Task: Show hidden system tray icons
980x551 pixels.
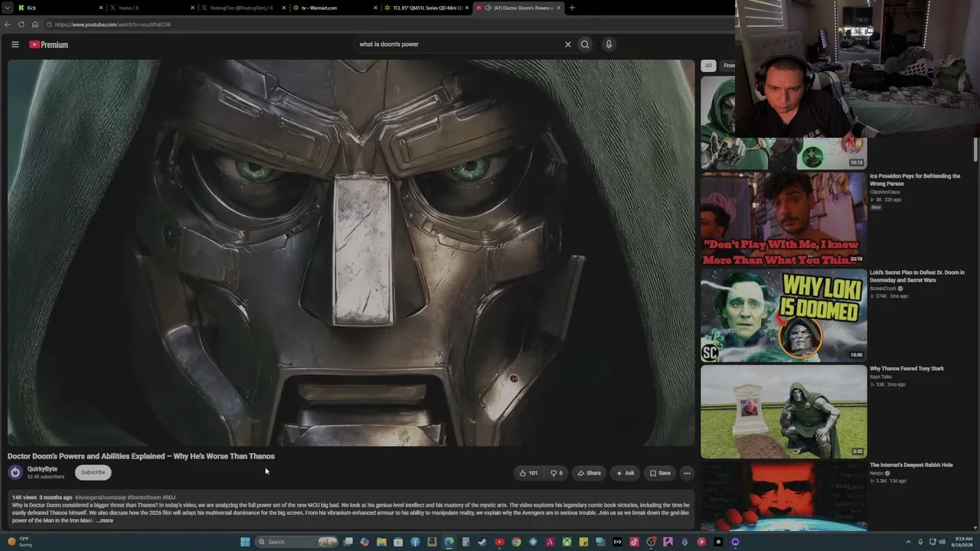Action: point(908,542)
